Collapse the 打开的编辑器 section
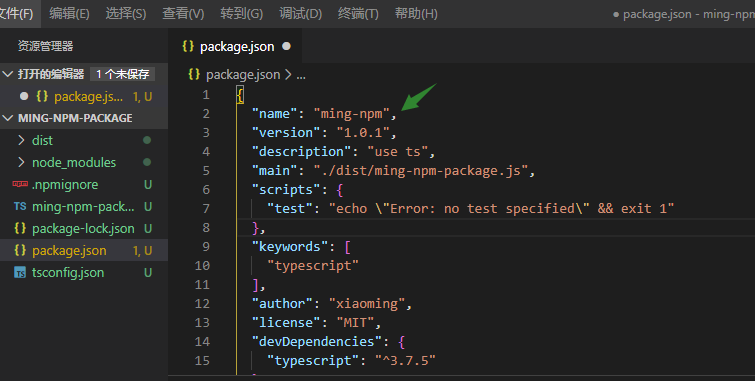The width and height of the screenshot is (755, 381). pos(7,74)
